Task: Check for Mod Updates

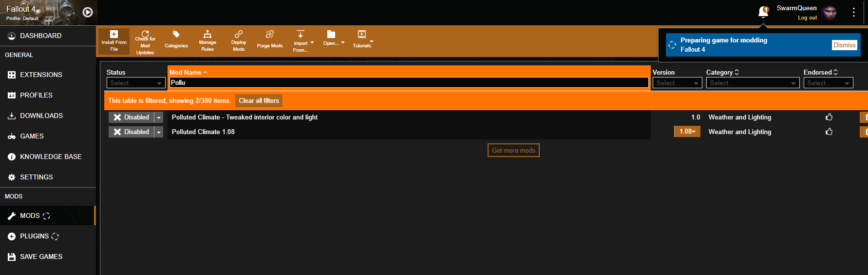Action: [x=145, y=42]
